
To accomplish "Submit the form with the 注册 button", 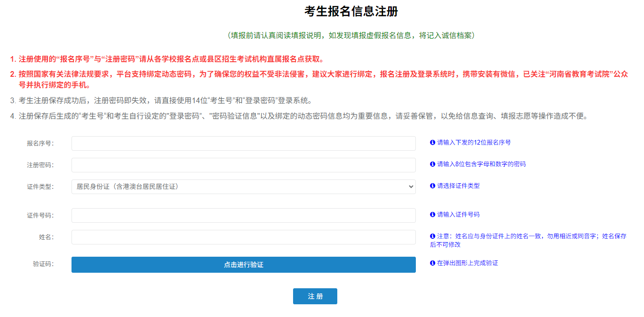I will [x=315, y=296].
